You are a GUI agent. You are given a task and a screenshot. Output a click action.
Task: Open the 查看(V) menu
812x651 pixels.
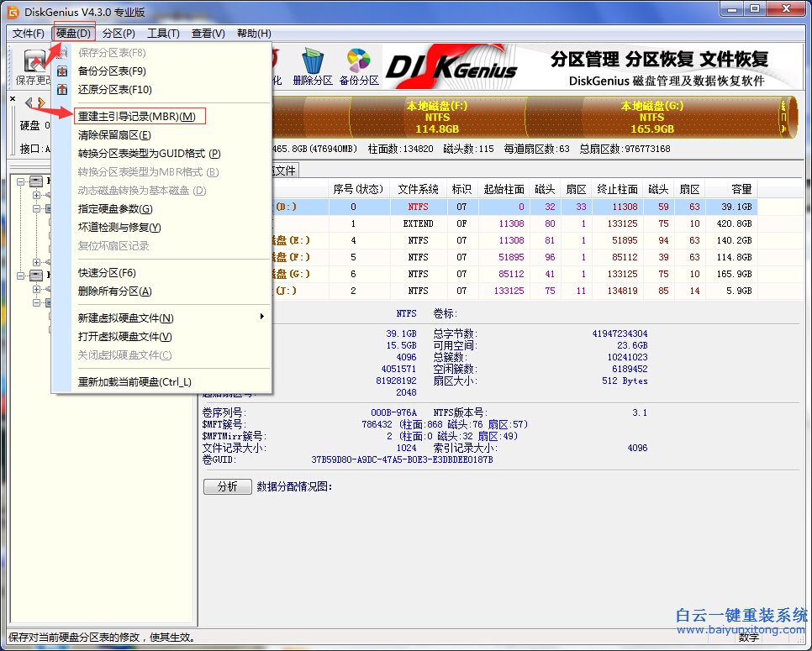click(208, 33)
